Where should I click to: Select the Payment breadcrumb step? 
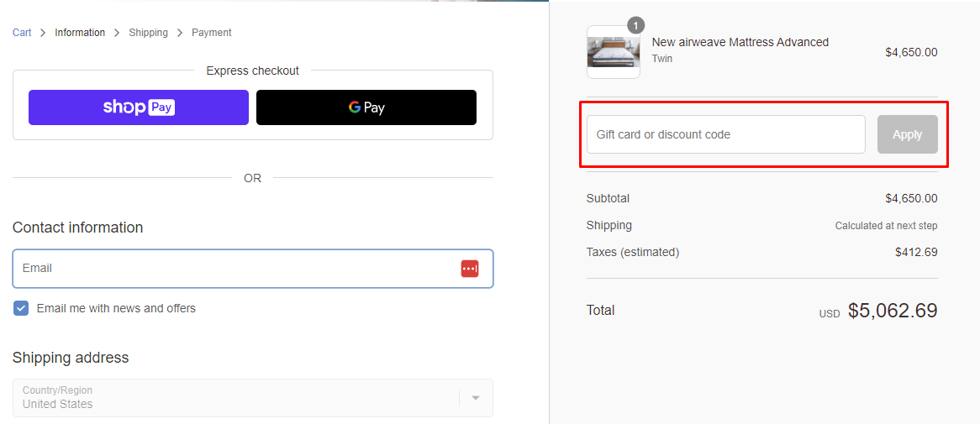coord(211,33)
